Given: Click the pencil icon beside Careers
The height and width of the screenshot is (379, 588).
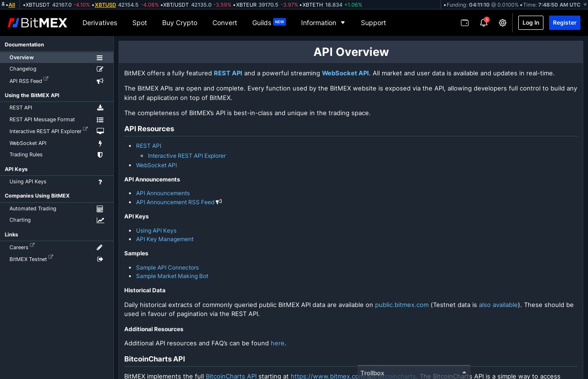Looking at the screenshot, I should click(100, 247).
